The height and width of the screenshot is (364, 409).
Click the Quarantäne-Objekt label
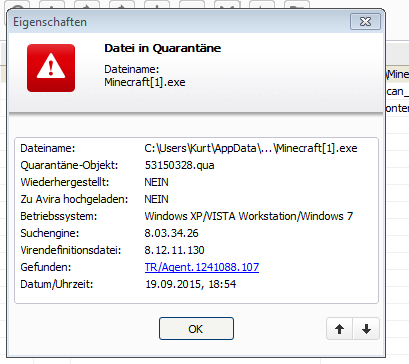click(x=69, y=165)
